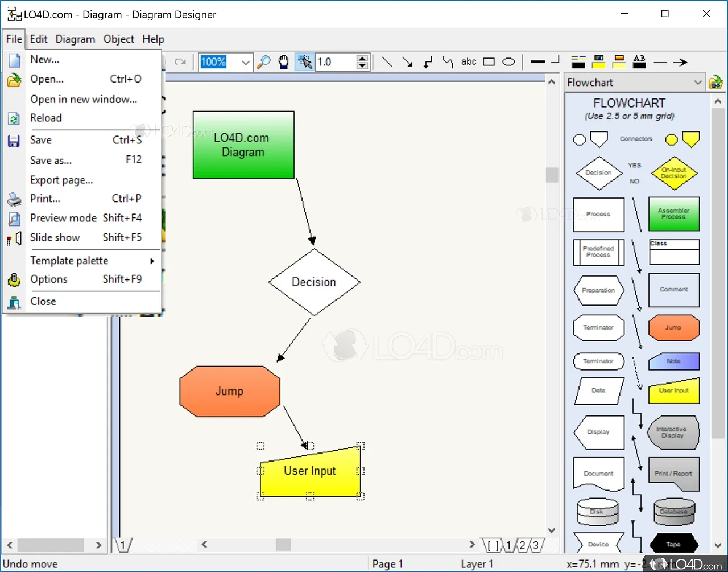
Task: Select the straight line drawing tool
Action: pos(387,62)
